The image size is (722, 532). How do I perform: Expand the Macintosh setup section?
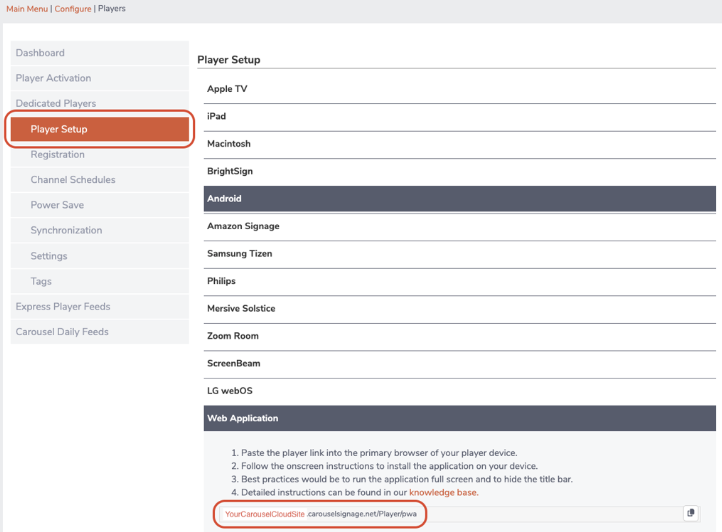460,144
